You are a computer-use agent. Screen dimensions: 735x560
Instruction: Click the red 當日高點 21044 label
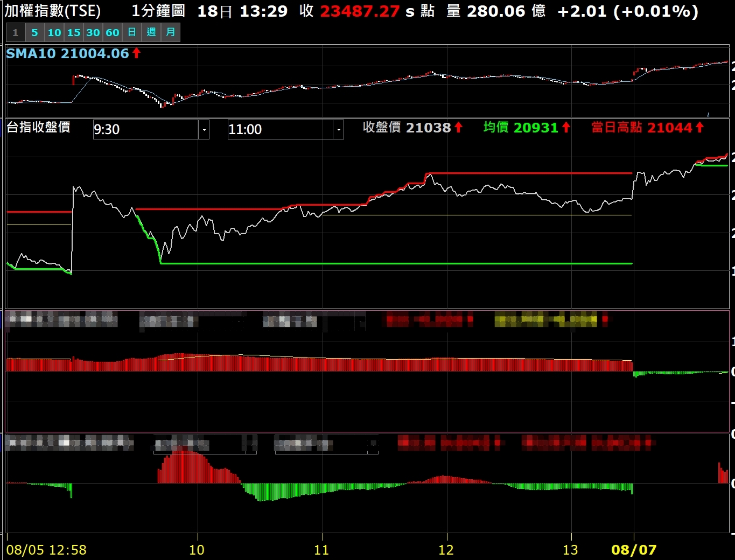[647, 128]
